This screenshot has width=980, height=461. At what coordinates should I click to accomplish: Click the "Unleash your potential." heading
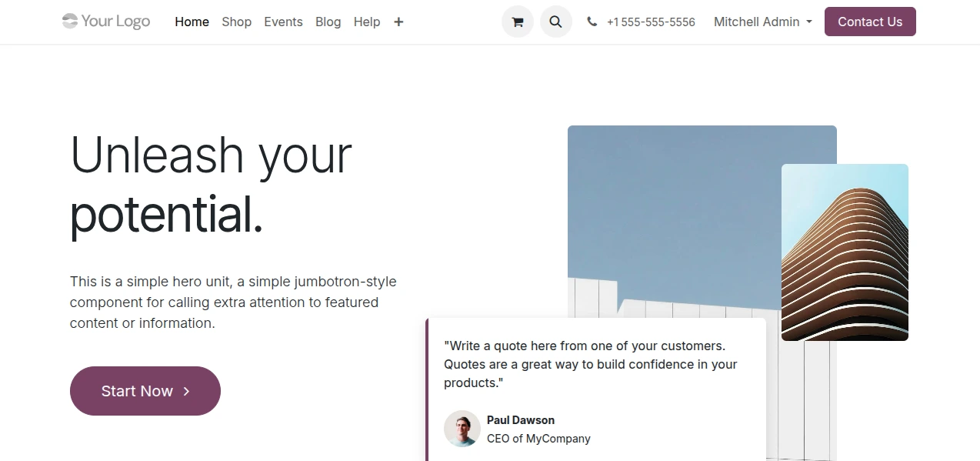211,185
